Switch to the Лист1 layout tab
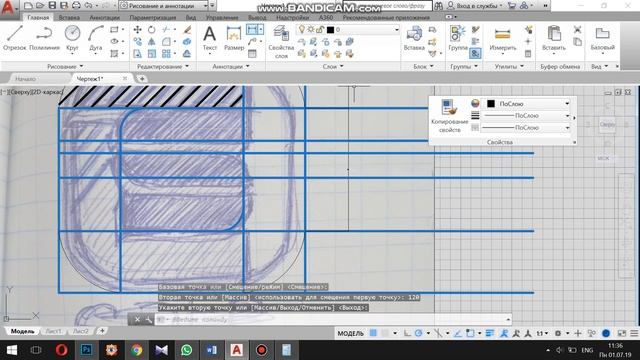 pyautogui.click(x=53, y=331)
